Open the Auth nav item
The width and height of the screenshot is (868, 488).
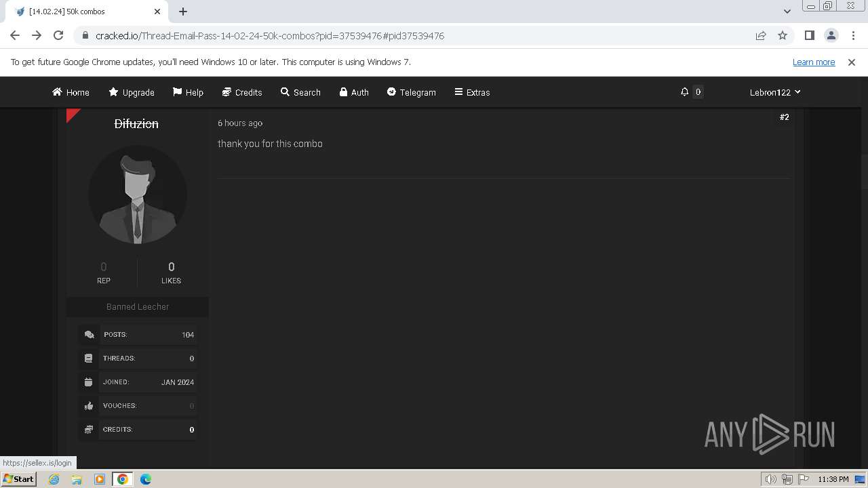tap(354, 92)
